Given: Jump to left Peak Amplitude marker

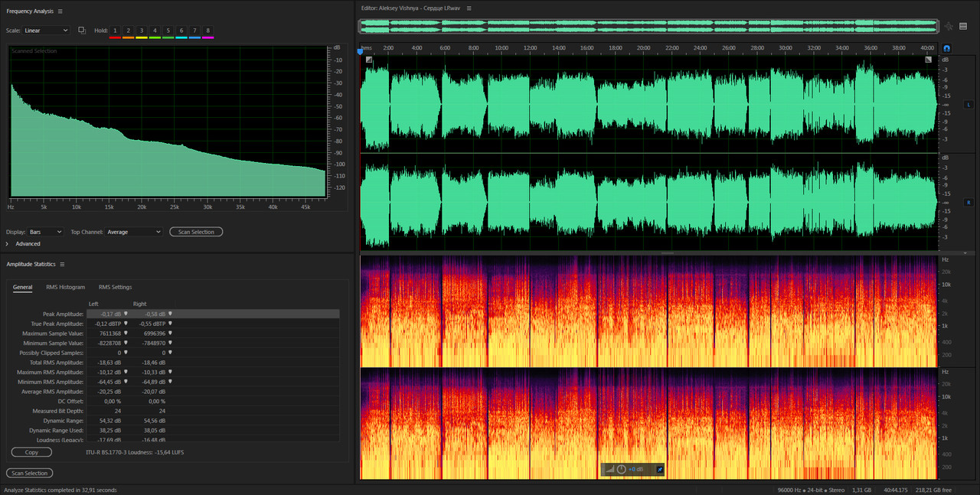Looking at the screenshot, I should [126, 314].
